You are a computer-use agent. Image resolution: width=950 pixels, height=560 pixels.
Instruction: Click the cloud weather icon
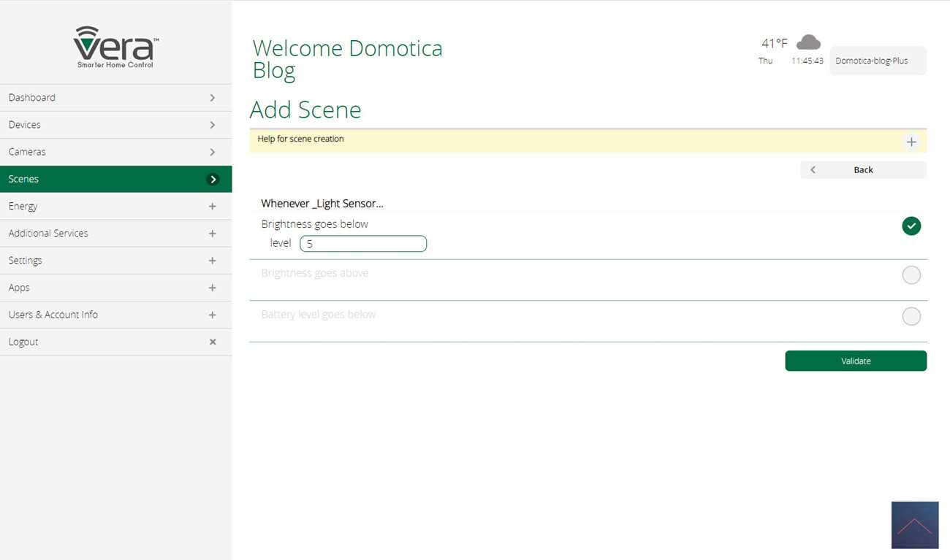click(x=807, y=42)
